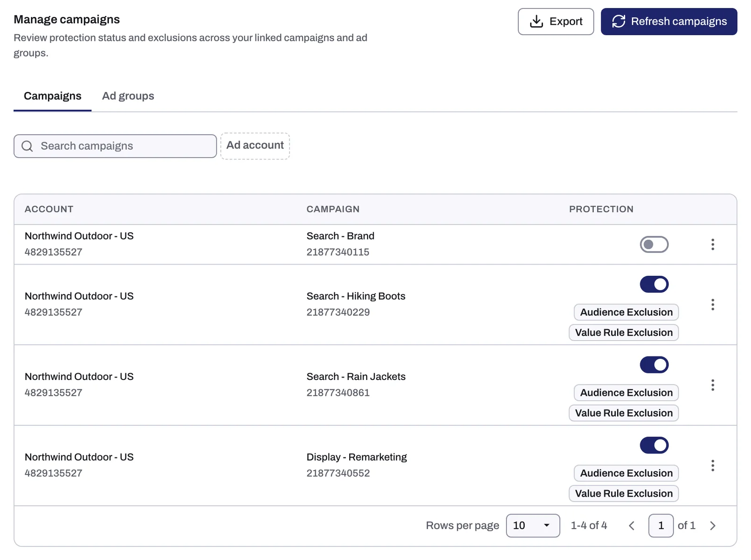Click the PROTECTION column header
The height and width of the screenshot is (560, 751).
[601, 209]
